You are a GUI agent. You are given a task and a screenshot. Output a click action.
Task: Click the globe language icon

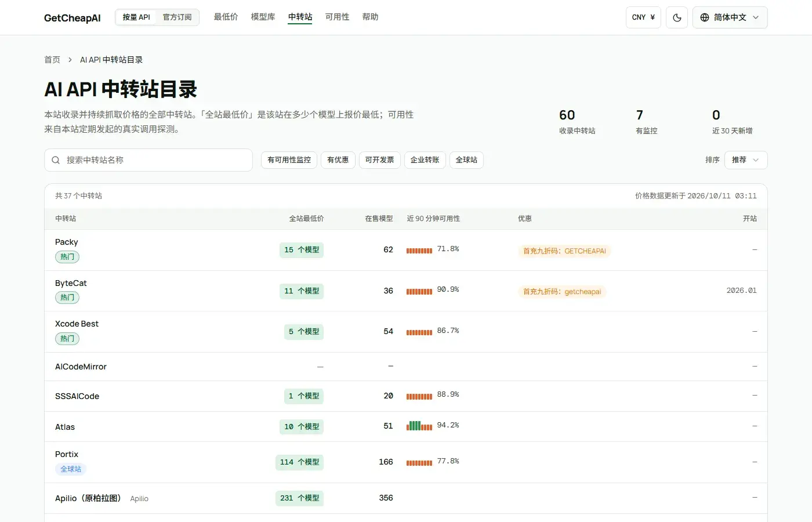pos(705,17)
